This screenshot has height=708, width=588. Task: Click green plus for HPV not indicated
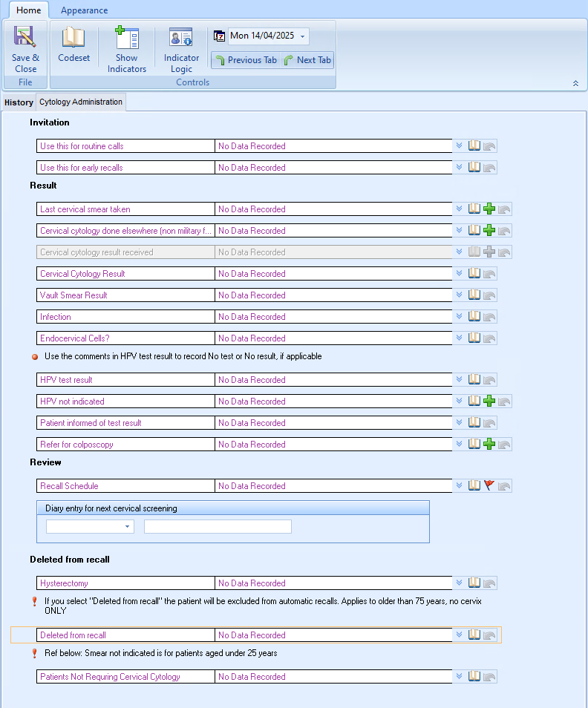[489, 401]
